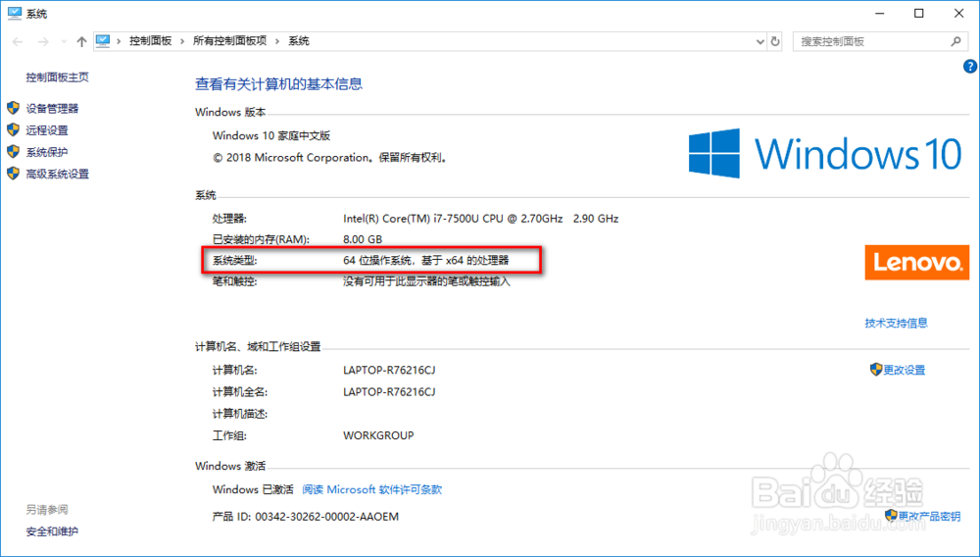Click the computer icon in address bar

pos(103,41)
